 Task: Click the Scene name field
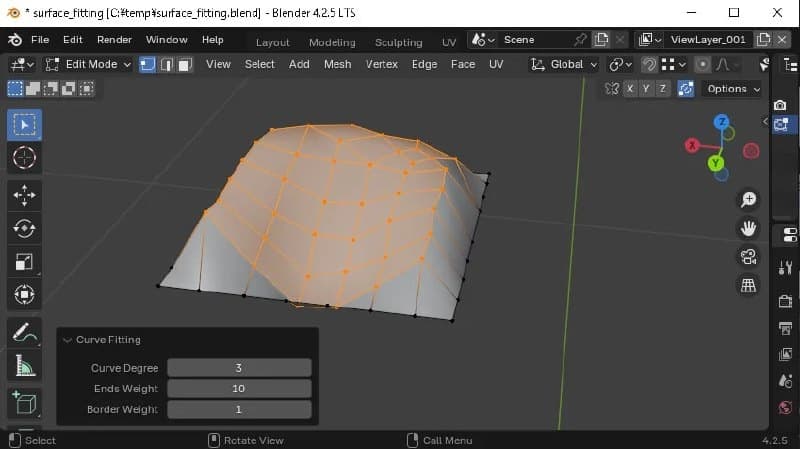[x=535, y=40]
